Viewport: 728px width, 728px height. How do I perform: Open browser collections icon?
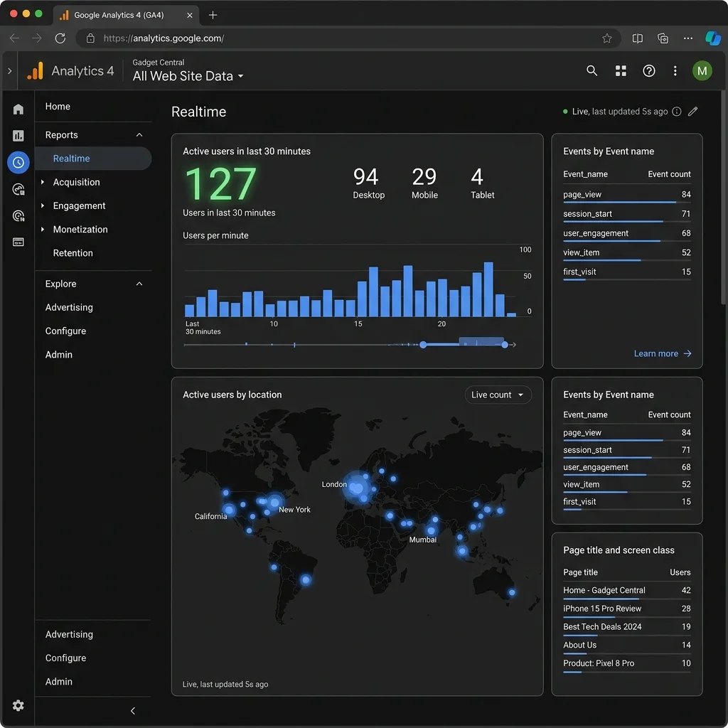(663, 38)
